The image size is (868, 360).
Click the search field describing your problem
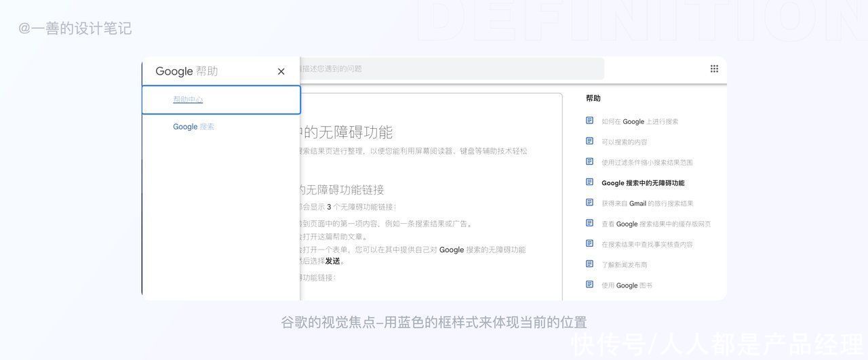click(452, 68)
